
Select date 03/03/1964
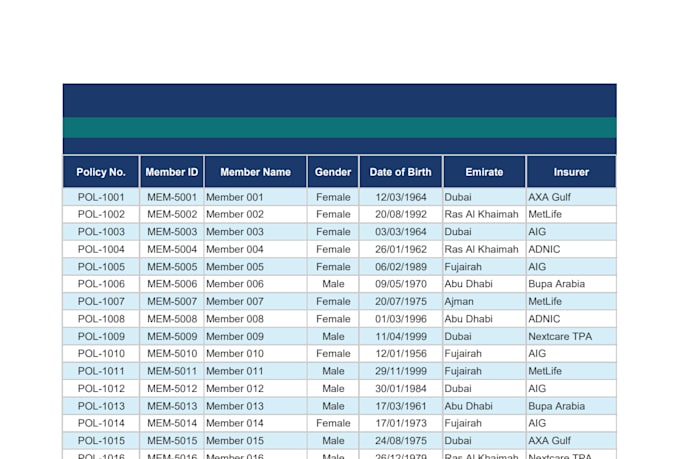(x=401, y=232)
